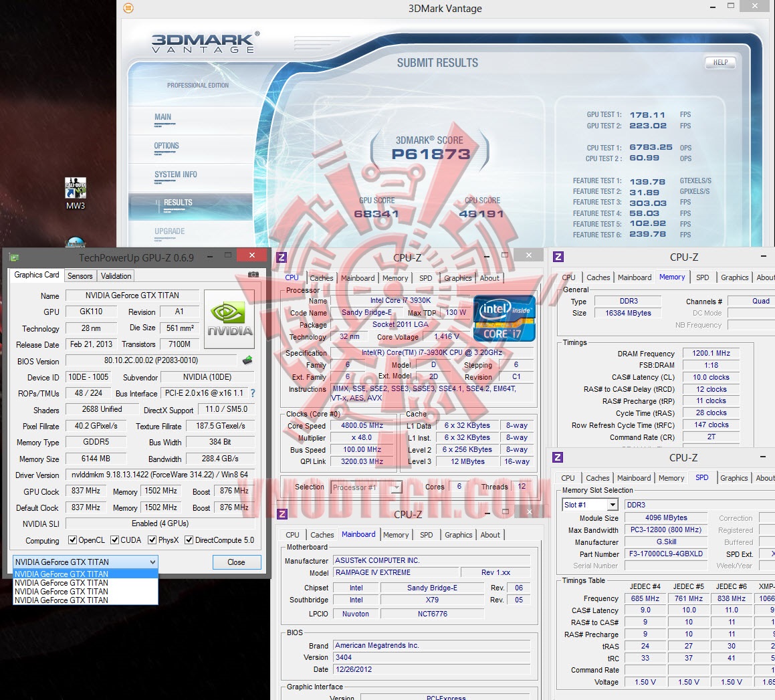Image resolution: width=775 pixels, height=700 pixels.
Task: Click the GPU name field NVIDIA GeForce GTX TITAN
Action: click(x=132, y=295)
